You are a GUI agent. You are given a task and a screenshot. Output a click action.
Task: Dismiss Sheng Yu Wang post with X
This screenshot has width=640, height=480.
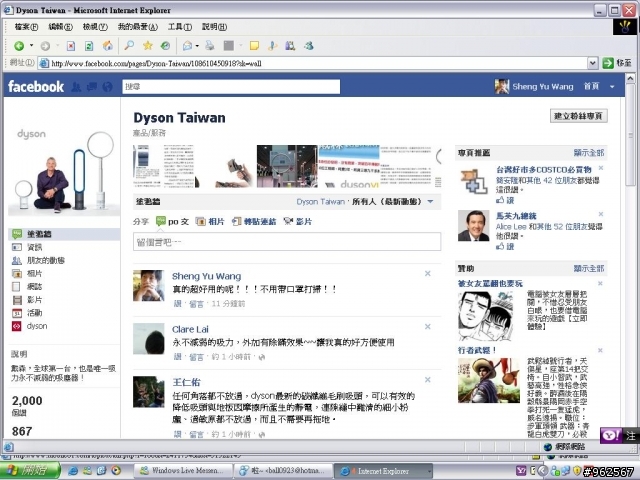(427, 273)
